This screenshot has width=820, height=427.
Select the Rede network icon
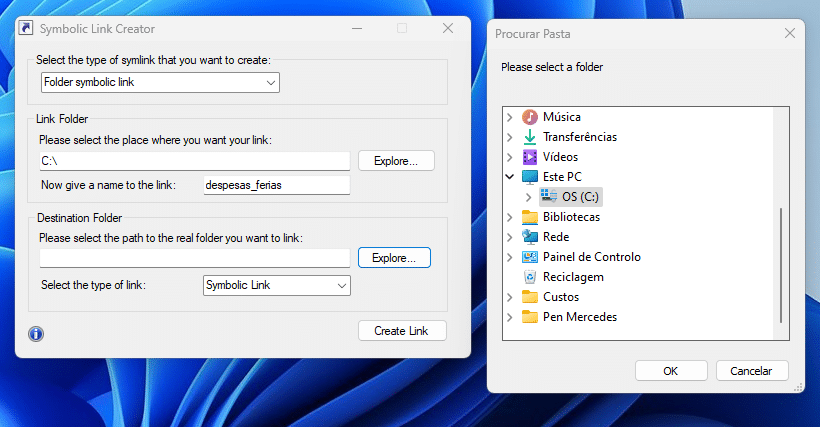[529, 237]
